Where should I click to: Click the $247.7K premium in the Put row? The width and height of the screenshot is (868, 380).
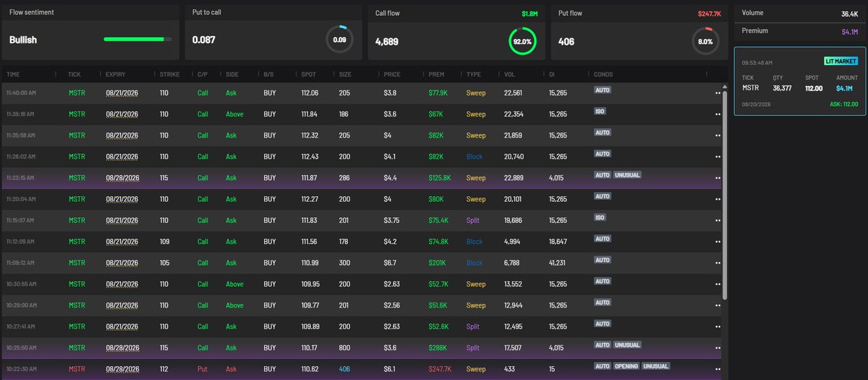coord(440,369)
